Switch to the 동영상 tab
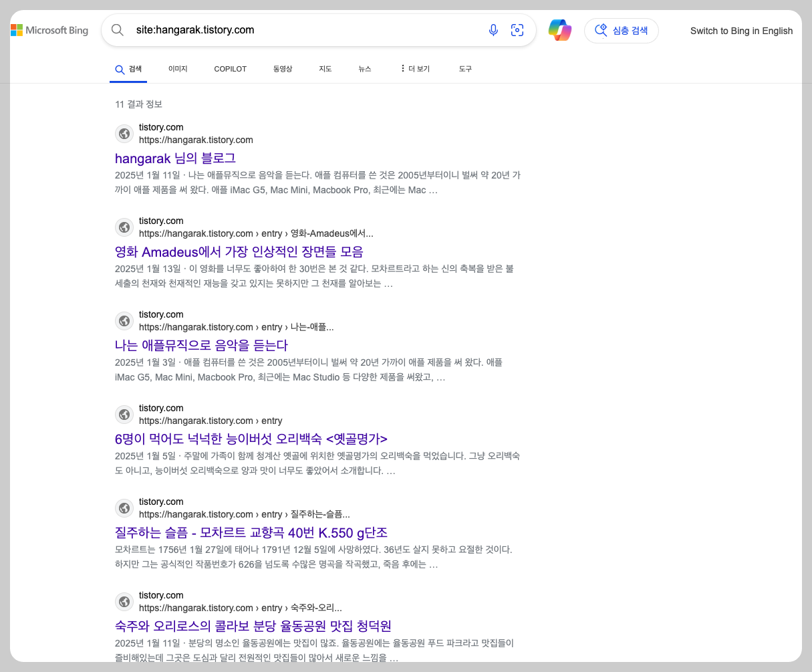 pos(283,69)
